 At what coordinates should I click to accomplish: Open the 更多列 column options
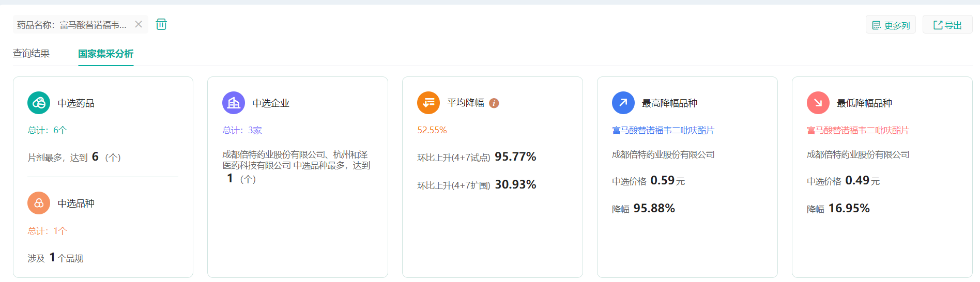tap(891, 25)
